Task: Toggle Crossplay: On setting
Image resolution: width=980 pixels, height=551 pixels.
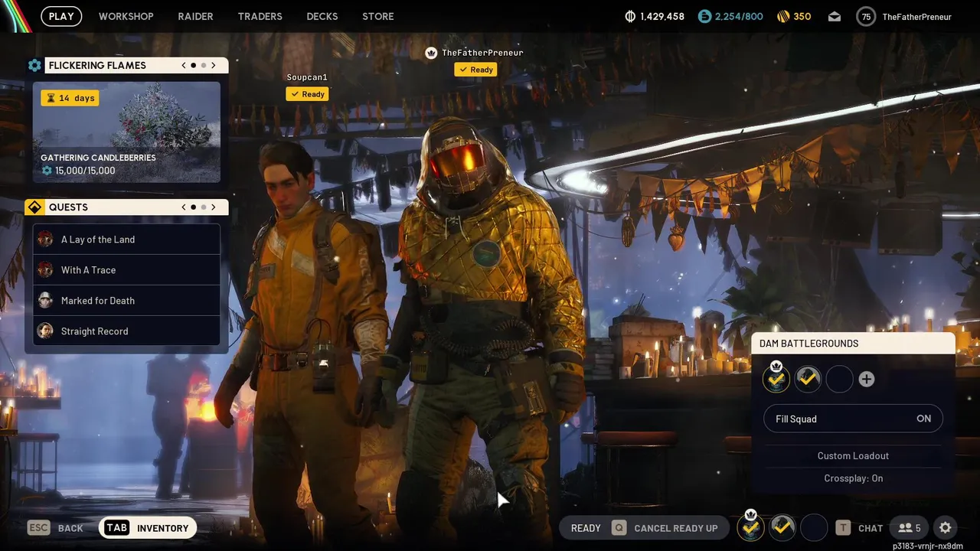Action: pos(853,478)
